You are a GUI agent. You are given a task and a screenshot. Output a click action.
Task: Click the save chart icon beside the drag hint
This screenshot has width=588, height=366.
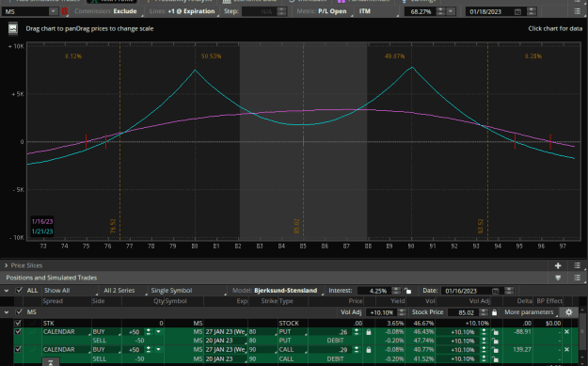tap(13, 29)
